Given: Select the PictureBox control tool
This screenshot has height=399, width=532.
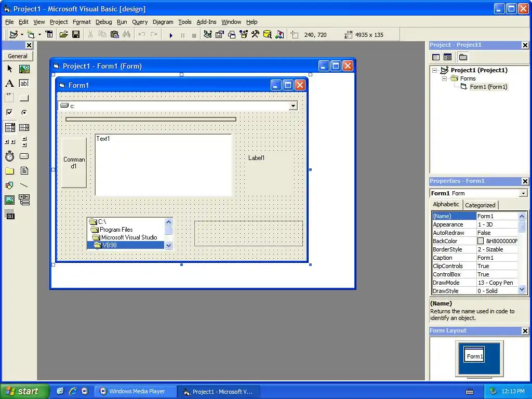Looking at the screenshot, I should coord(24,69).
